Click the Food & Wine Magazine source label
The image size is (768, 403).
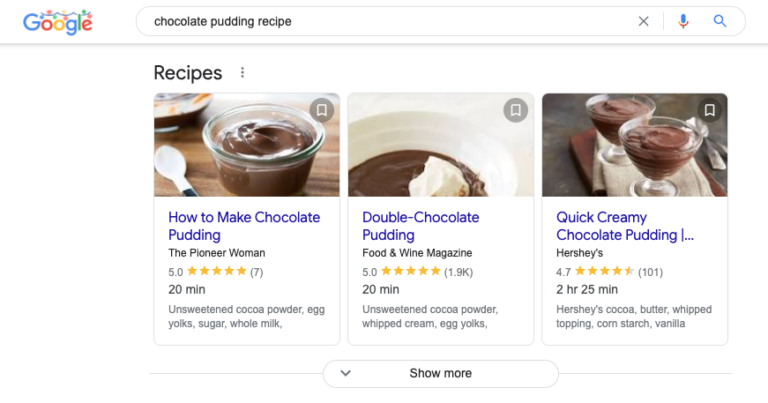[x=417, y=253]
